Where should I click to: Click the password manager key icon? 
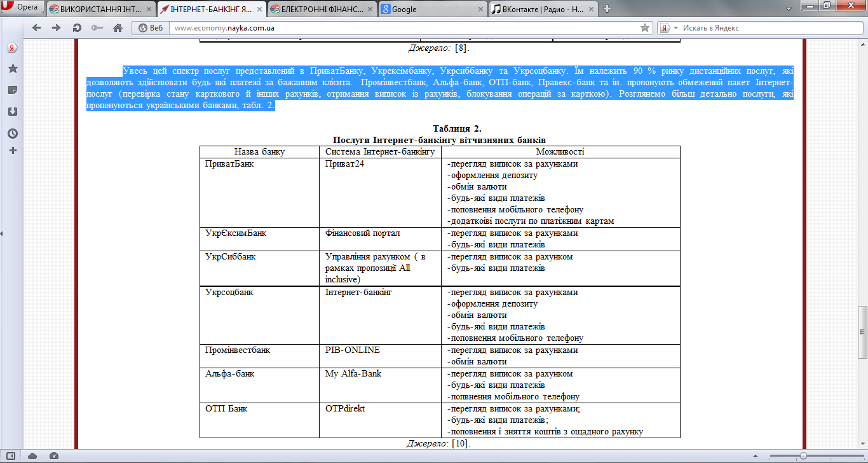tap(97, 28)
